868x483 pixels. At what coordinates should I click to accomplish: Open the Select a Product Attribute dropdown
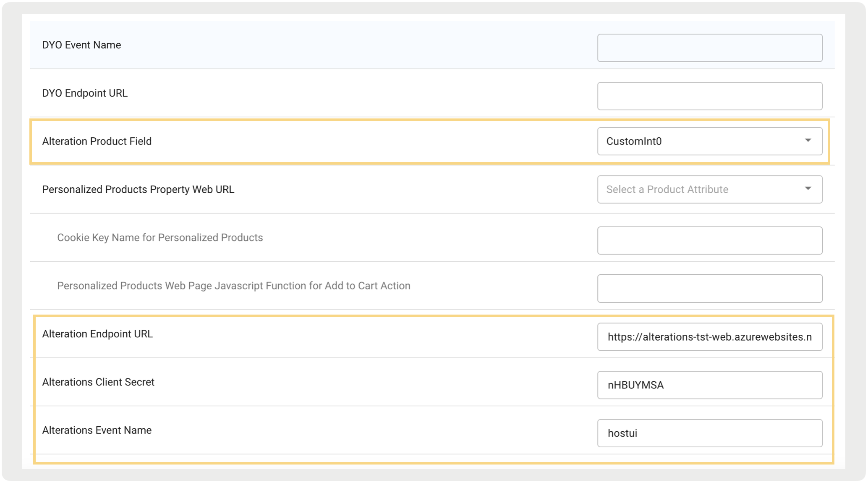(710, 189)
